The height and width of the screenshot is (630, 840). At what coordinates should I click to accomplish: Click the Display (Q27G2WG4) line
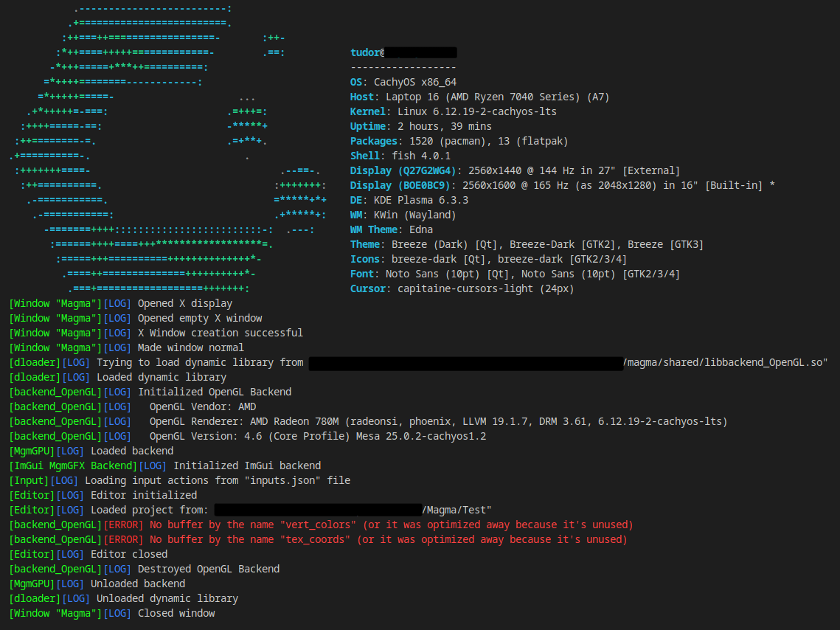pos(515,170)
